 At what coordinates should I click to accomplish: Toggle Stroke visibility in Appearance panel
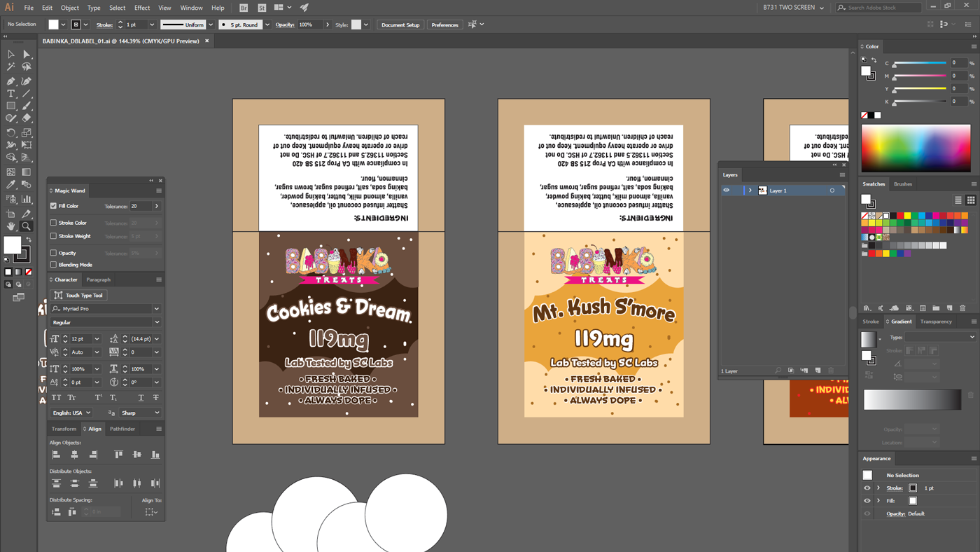(867, 488)
